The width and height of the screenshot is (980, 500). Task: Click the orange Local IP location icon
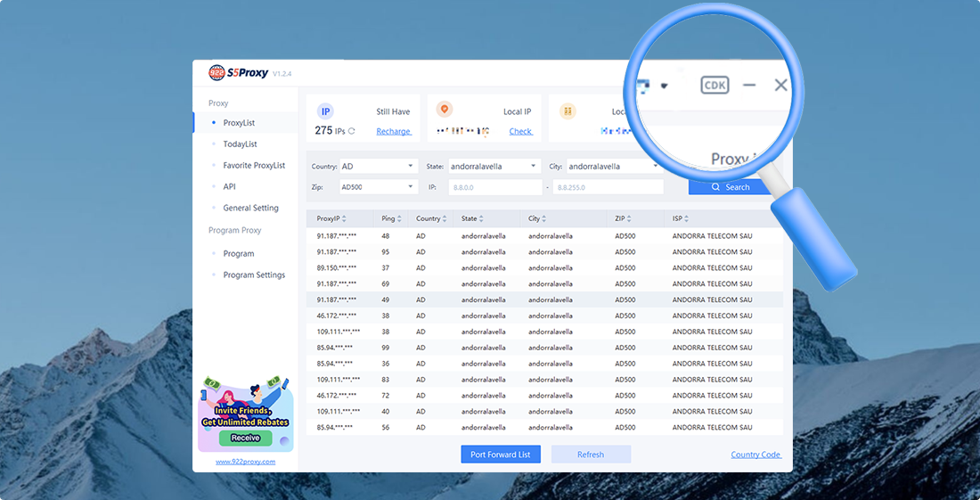pos(445,110)
